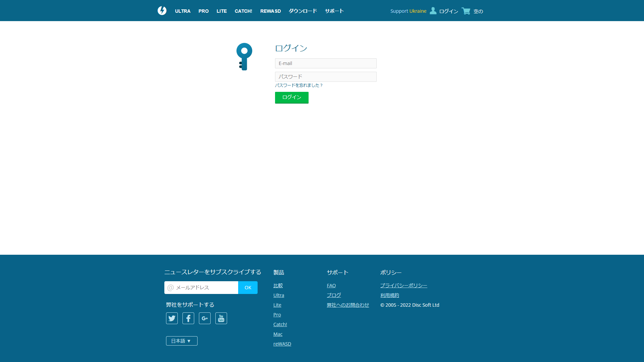Click the DAEMON Tools lightning logo
This screenshot has height=362, width=644.
point(162,11)
